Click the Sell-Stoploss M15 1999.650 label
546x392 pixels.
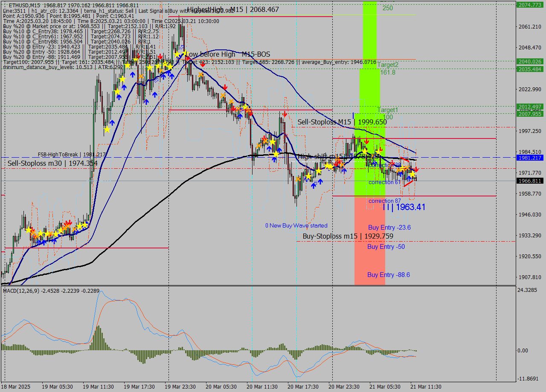pyautogui.click(x=342, y=122)
